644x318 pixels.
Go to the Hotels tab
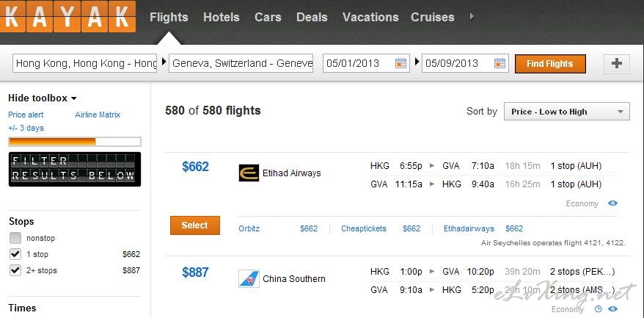(x=221, y=17)
